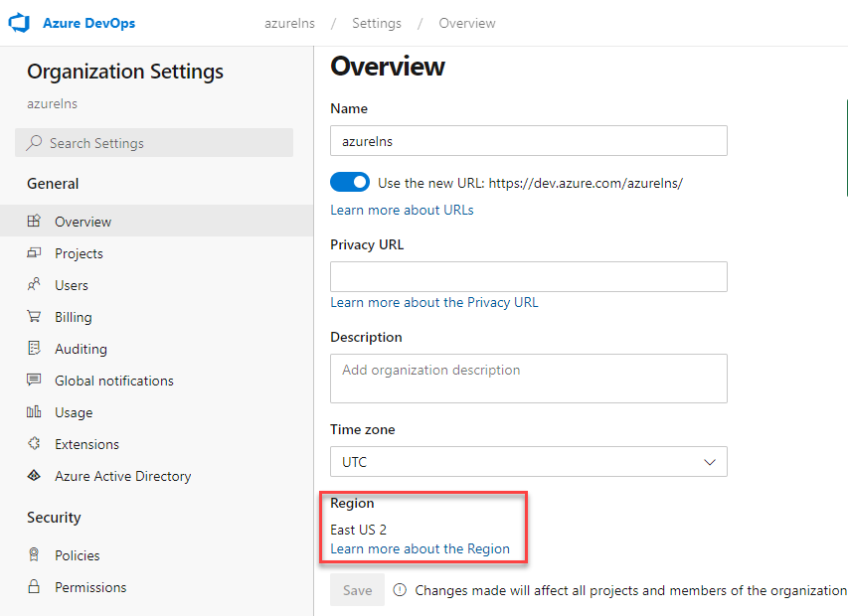
Task: Click the Extensions puzzle icon
Action: click(34, 444)
